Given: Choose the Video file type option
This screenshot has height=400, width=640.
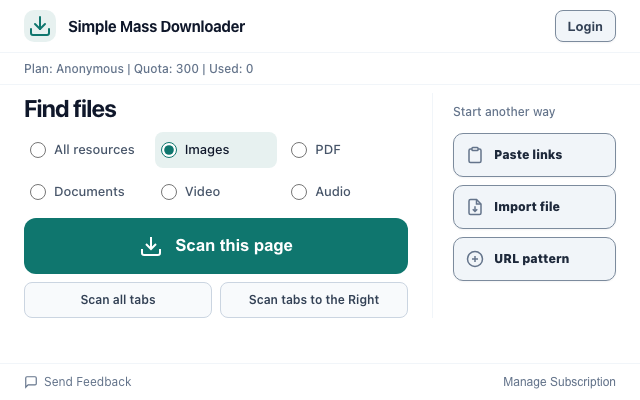Looking at the screenshot, I should (169, 192).
